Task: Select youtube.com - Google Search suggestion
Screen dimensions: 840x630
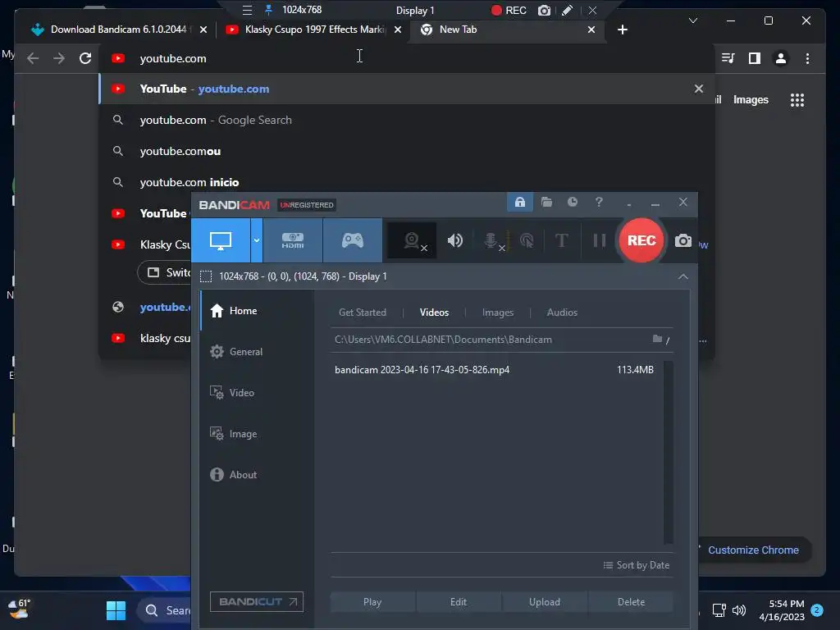Action: 407,120
